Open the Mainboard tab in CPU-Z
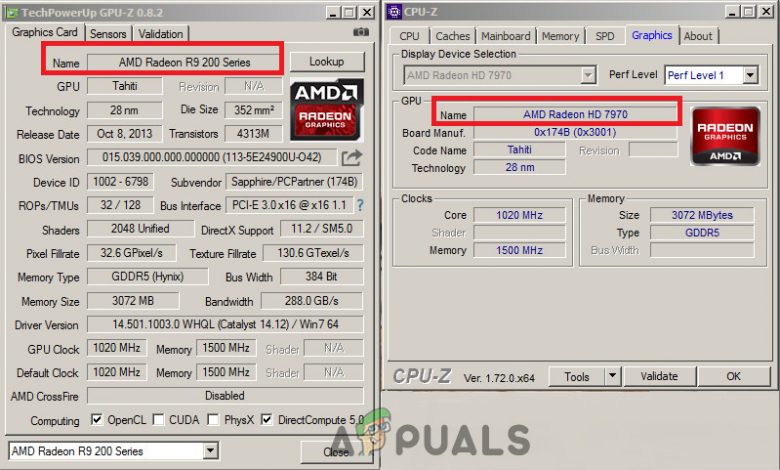The width and height of the screenshot is (780, 470). [x=505, y=36]
